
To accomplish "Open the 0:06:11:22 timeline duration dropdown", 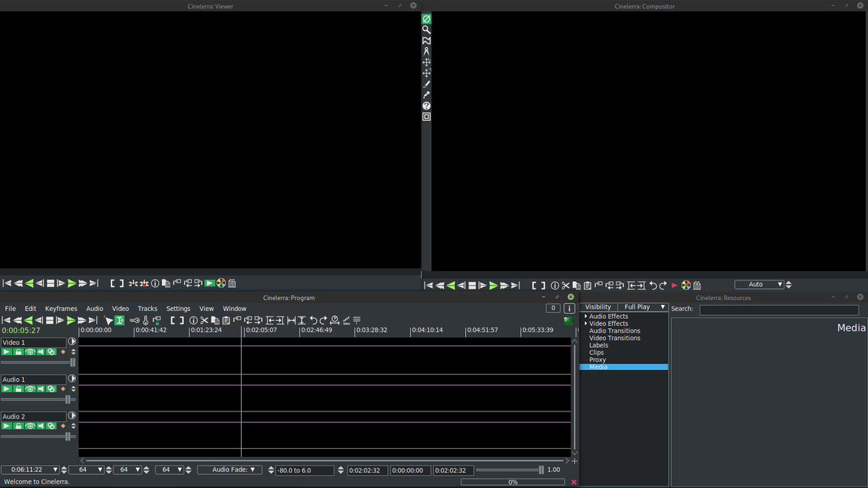I will point(30,470).
